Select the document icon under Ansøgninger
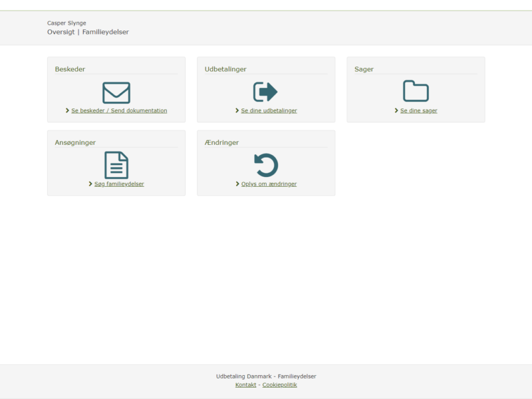This screenshot has width=532, height=399. (x=116, y=165)
